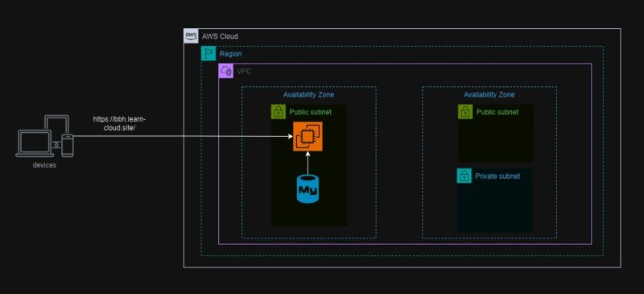Select the right Availability Zone label

click(489, 94)
